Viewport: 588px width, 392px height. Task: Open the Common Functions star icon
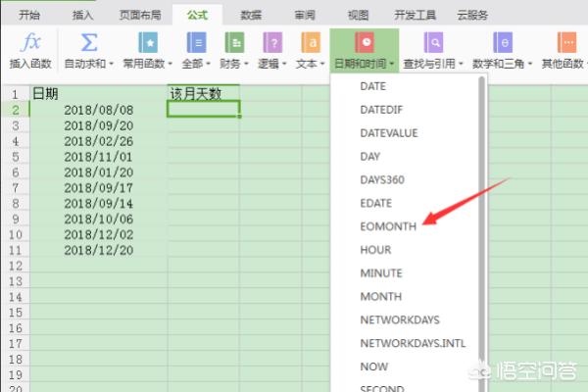(148, 43)
